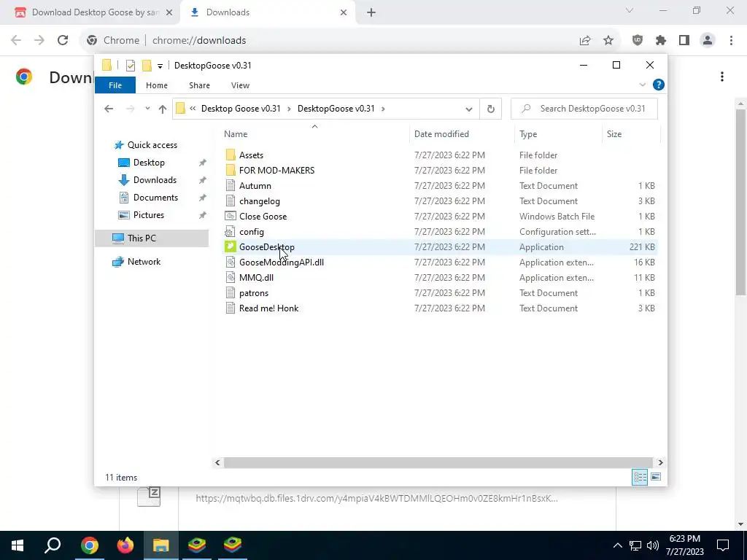The height and width of the screenshot is (560, 747).
Task: Reload the Chrome downloads page
Action: (63, 40)
